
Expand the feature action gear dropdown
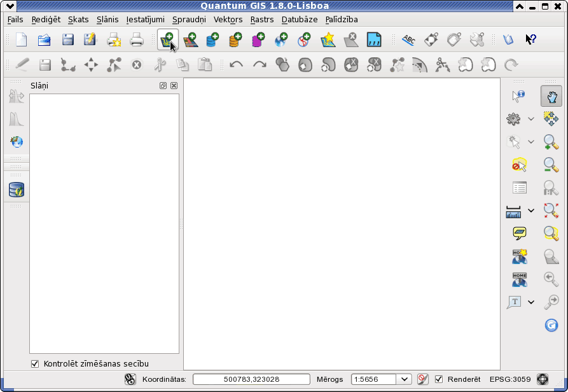click(531, 119)
